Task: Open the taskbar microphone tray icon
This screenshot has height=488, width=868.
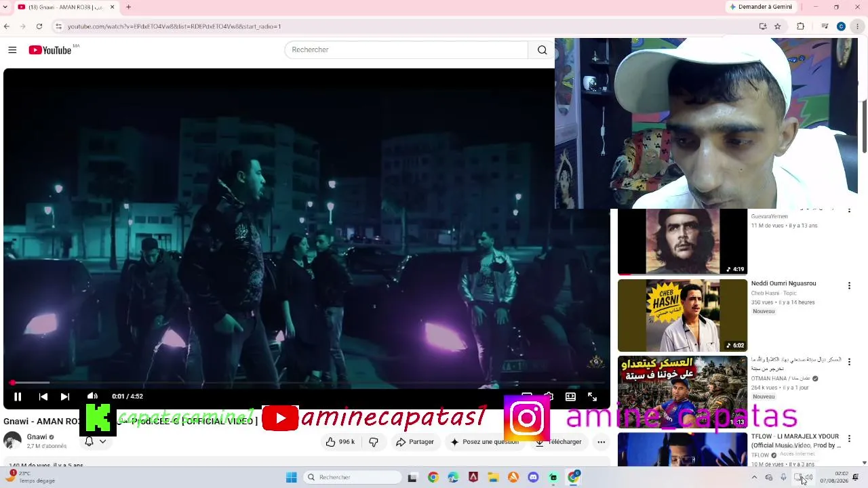Action: pos(783,478)
